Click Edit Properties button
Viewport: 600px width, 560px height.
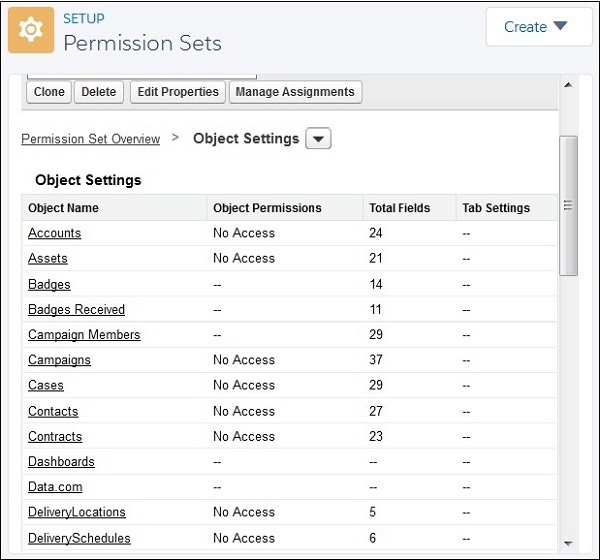click(x=178, y=92)
